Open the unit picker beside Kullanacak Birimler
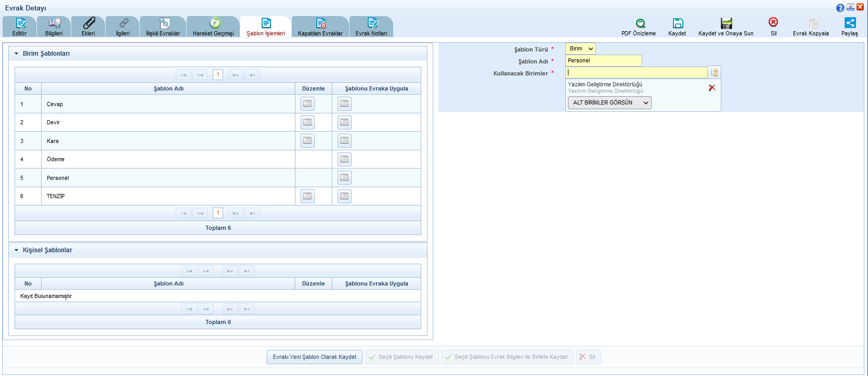This screenshot has width=868, height=376. 714,72
